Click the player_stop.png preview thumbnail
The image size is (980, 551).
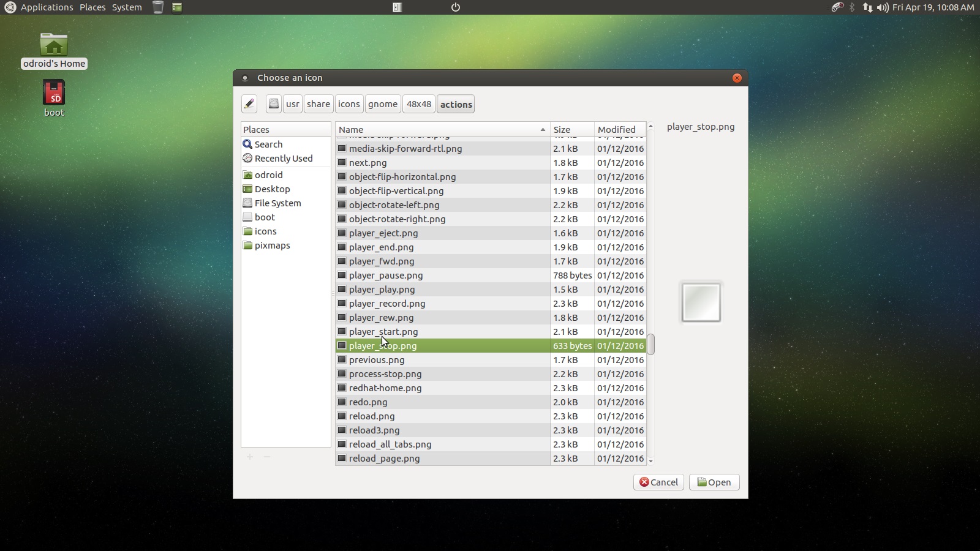click(x=701, y=301)
